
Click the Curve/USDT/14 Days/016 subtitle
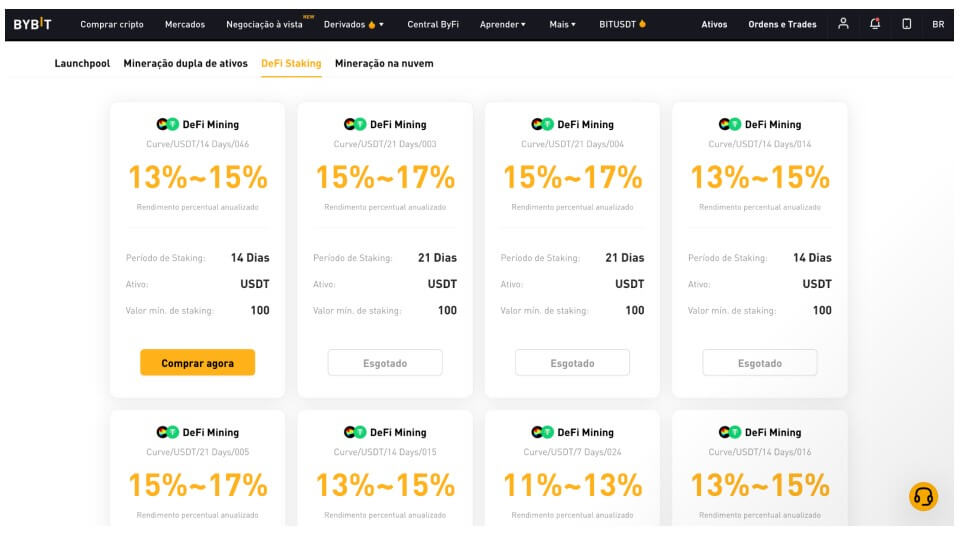click(760, 452)
